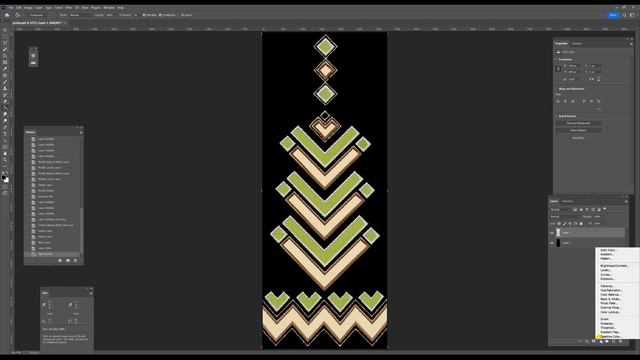Choose Solid Color from adjustment menu
Screen dimensions: 640x360
[608, 250]
